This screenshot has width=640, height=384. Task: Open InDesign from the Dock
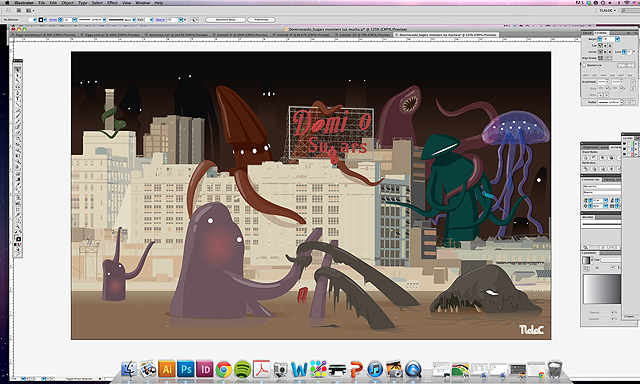(204, 369)
